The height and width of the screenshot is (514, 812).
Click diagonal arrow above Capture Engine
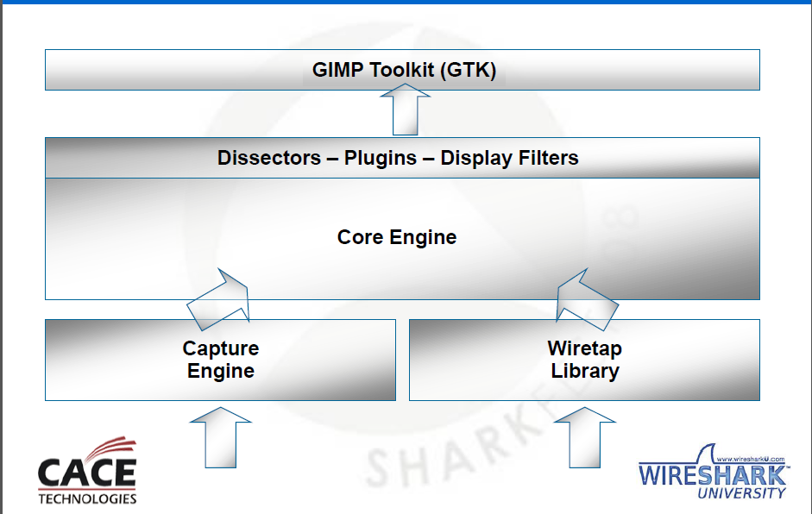pos(219,300)
